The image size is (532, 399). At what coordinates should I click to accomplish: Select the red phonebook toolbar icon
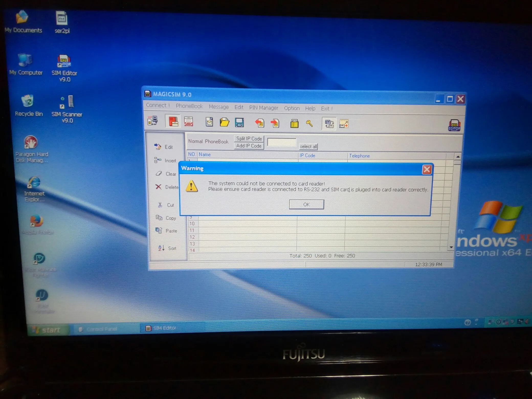(x=173, y=121)
